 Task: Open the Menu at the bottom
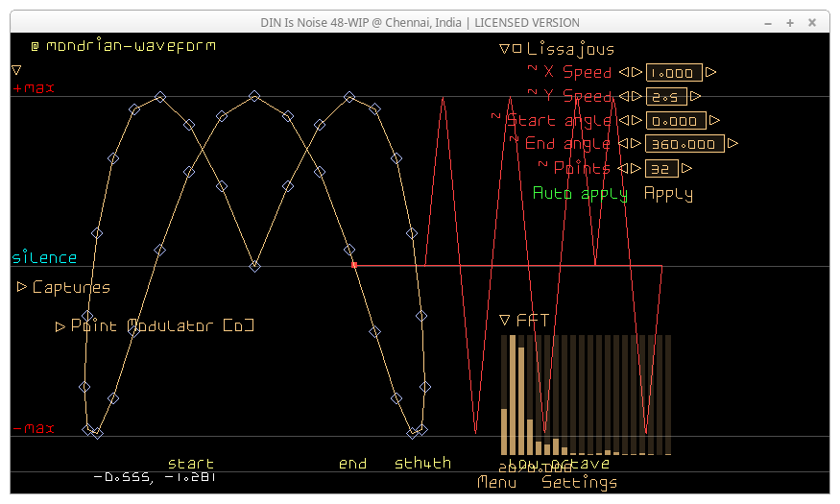click(x=496, y=483)
